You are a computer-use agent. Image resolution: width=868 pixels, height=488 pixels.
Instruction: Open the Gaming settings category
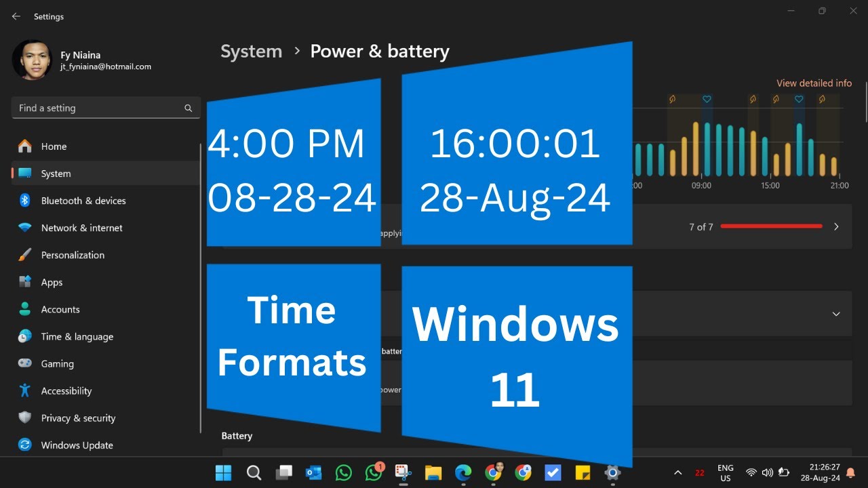pyautogui.click(x=106, y=363)
